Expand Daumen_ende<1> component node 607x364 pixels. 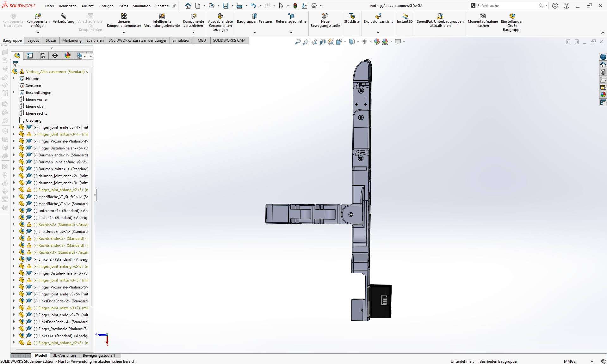[14, 155]
